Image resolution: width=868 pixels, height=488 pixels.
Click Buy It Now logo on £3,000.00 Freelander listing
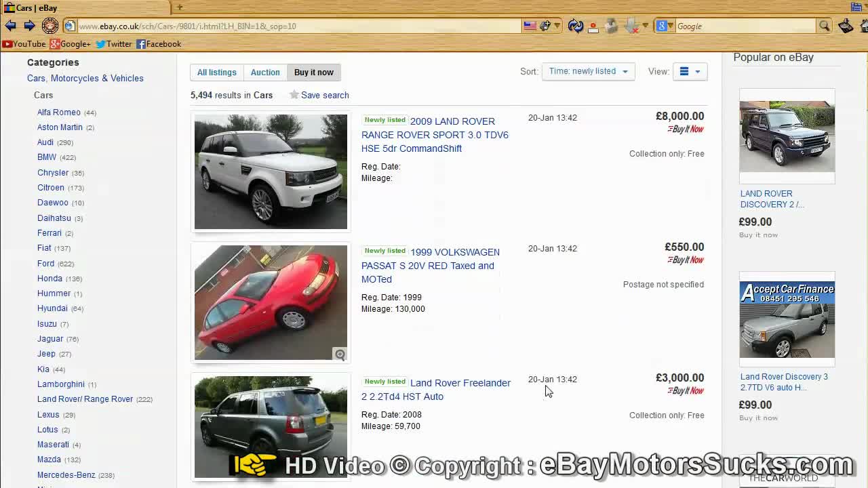pyautogui.click(x=685, y=390)
